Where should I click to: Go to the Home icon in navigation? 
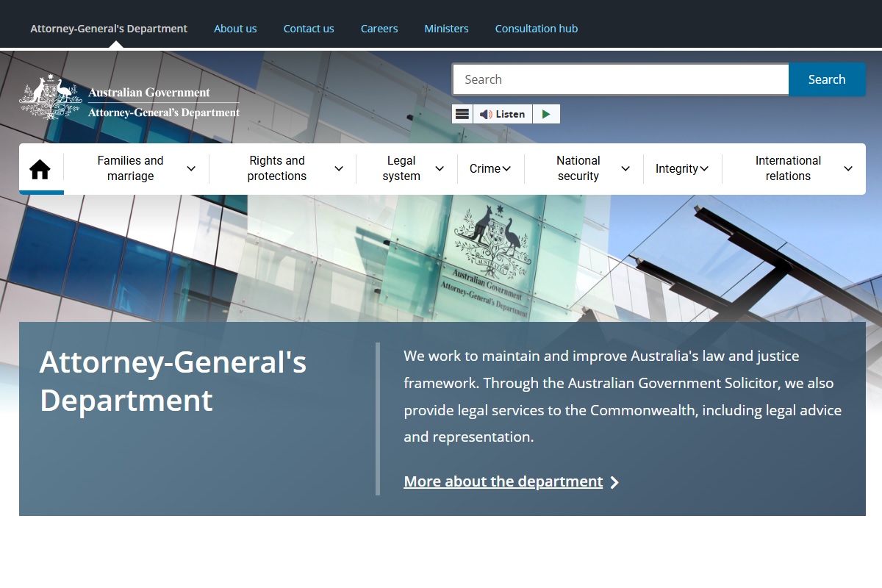pos(40,169)
